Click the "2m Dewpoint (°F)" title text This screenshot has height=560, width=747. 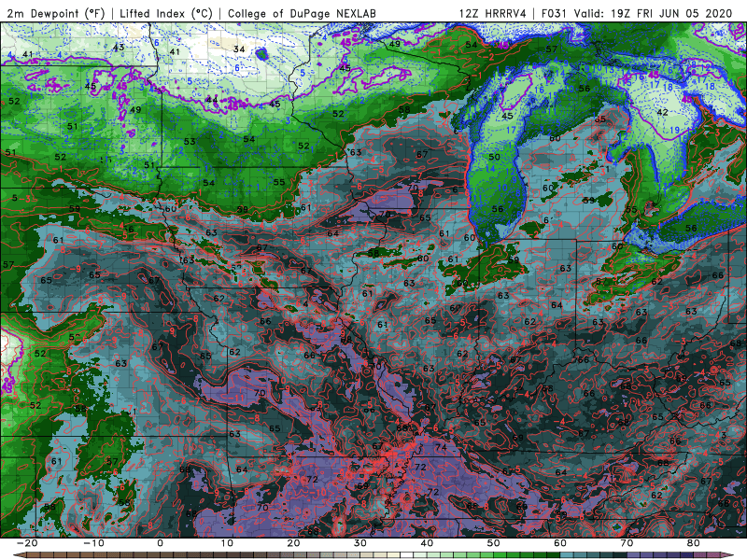click(56, 13)
